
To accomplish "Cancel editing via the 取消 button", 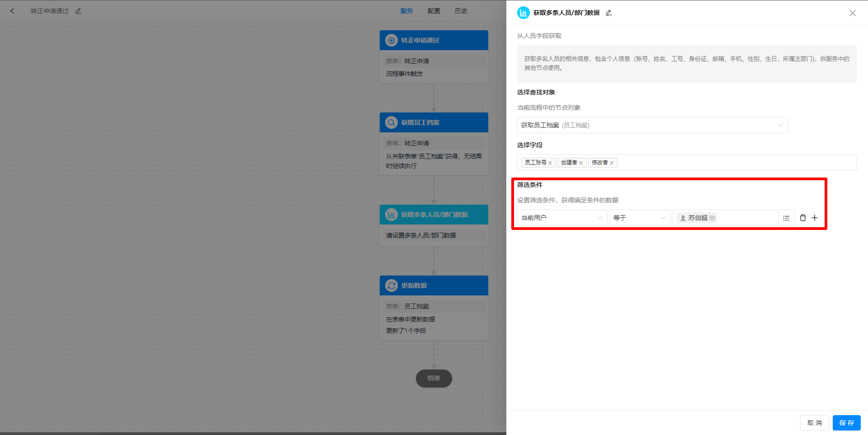I will click(x=814, y=423).
